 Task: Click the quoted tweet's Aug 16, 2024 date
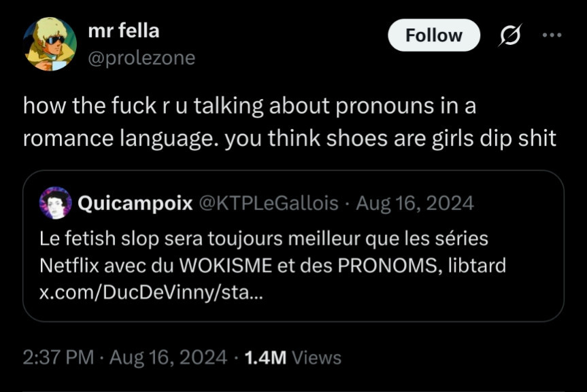pyautogui.click(x=414, y=203)
